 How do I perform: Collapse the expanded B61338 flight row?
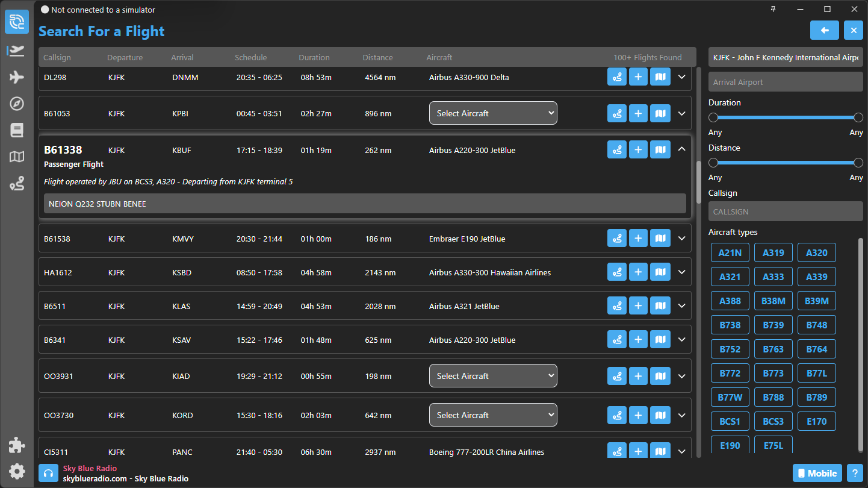pos(682,149)
